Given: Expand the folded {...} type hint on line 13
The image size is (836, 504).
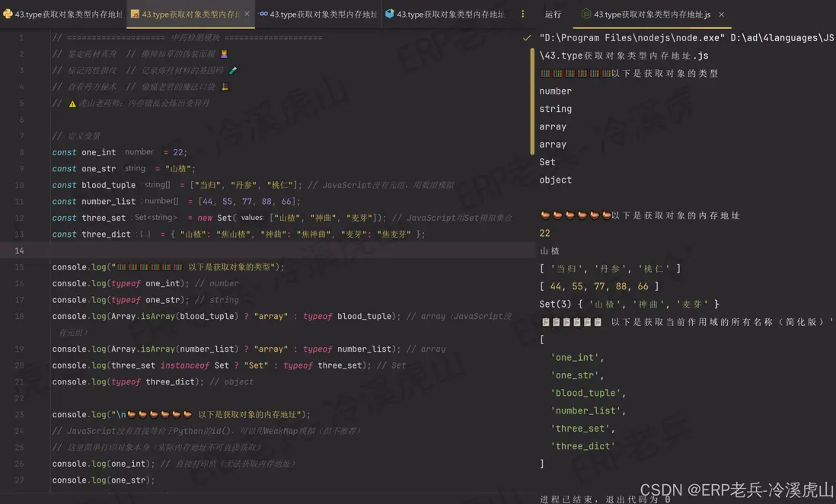Looking at the screenshot, I should (x=145, y=234).
